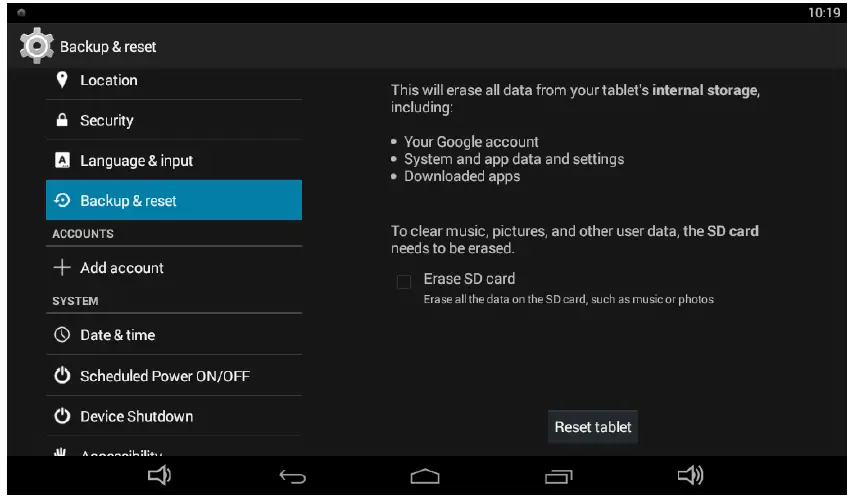Tap the Location pin icon

62,80
